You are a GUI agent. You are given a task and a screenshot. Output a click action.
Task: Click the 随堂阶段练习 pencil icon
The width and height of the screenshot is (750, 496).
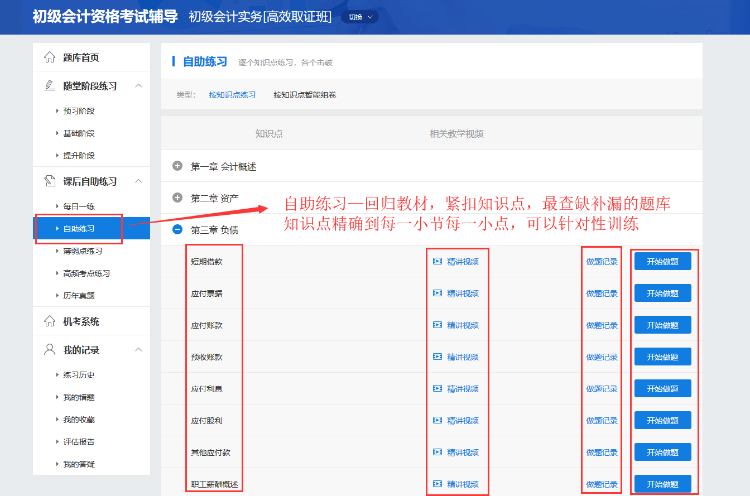click(x=50, y=86)
